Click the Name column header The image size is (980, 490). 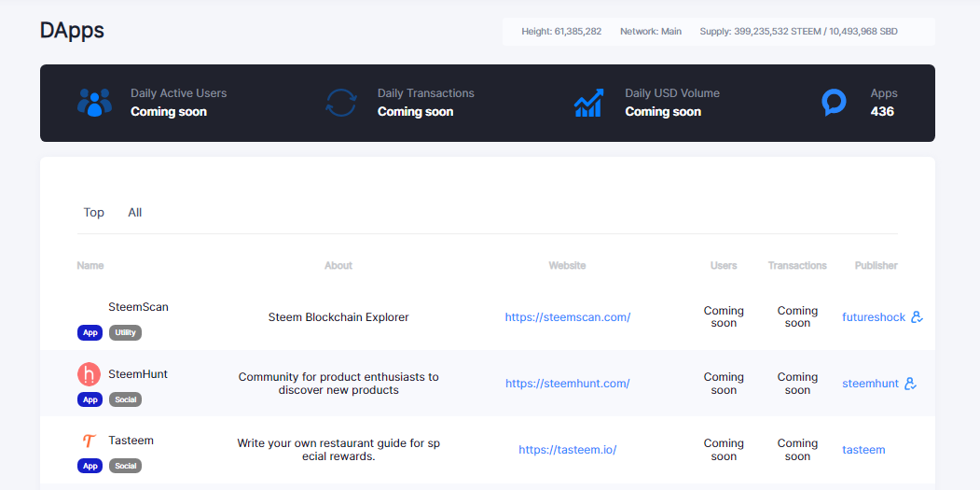(90, 265)
